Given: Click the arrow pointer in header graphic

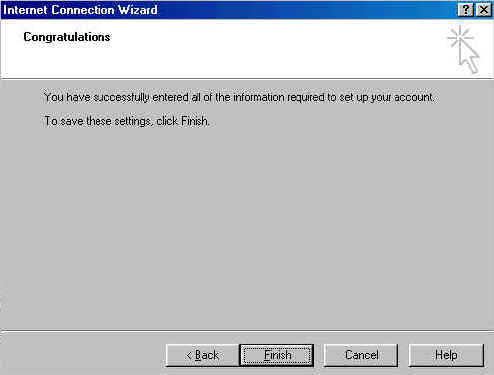Looking at the screenshot, I should (x=469, y=57).
